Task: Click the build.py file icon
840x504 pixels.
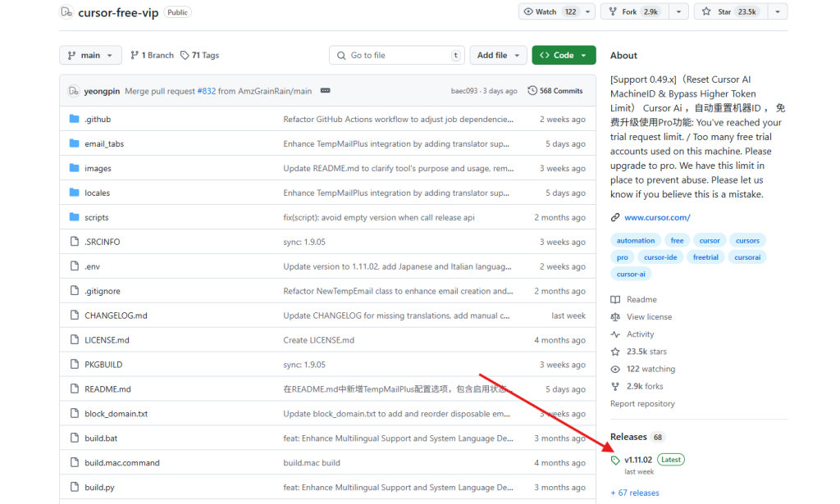Action: [75, 488]
